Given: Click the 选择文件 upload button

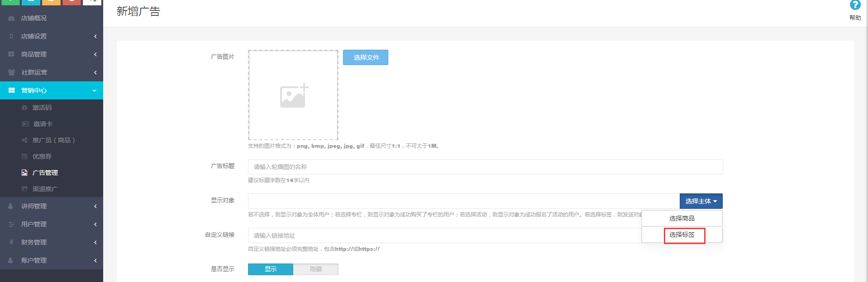Looking at the screenshot, I should (x=366, y=57).
